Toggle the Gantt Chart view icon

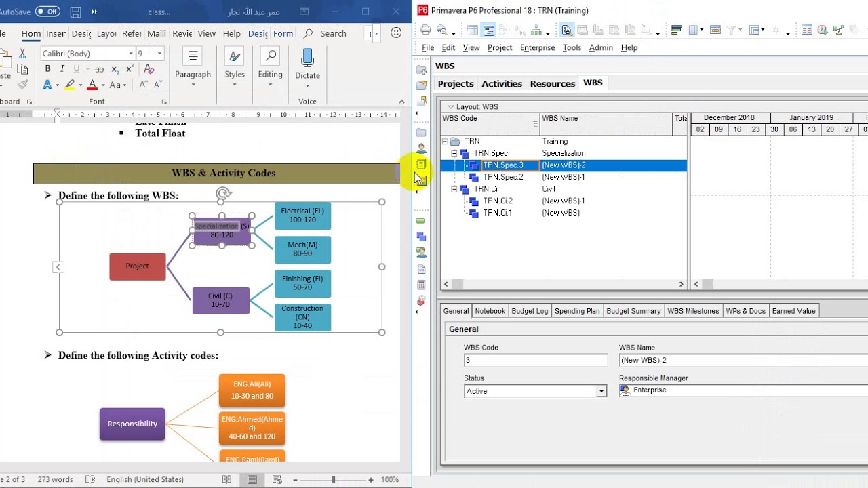point(488,30)
